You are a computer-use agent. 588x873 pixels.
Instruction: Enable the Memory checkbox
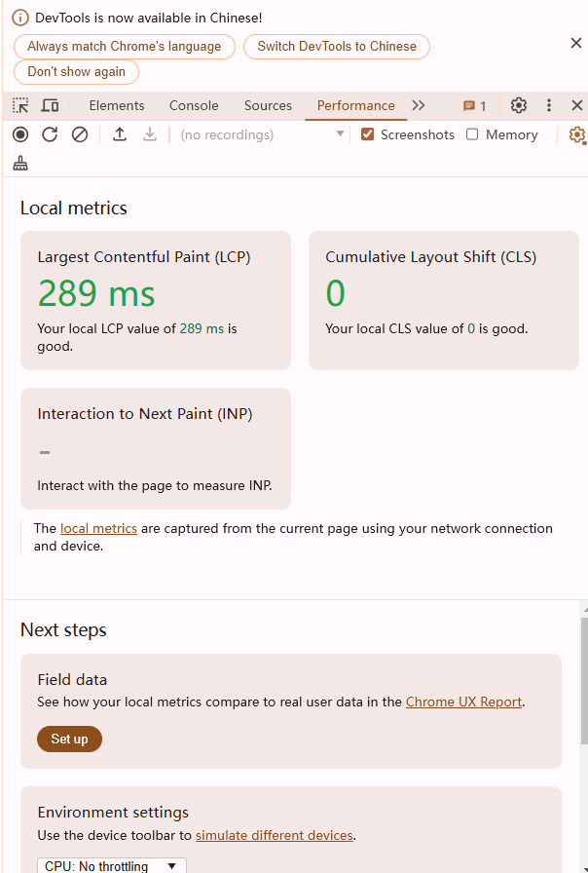point(472,134)
